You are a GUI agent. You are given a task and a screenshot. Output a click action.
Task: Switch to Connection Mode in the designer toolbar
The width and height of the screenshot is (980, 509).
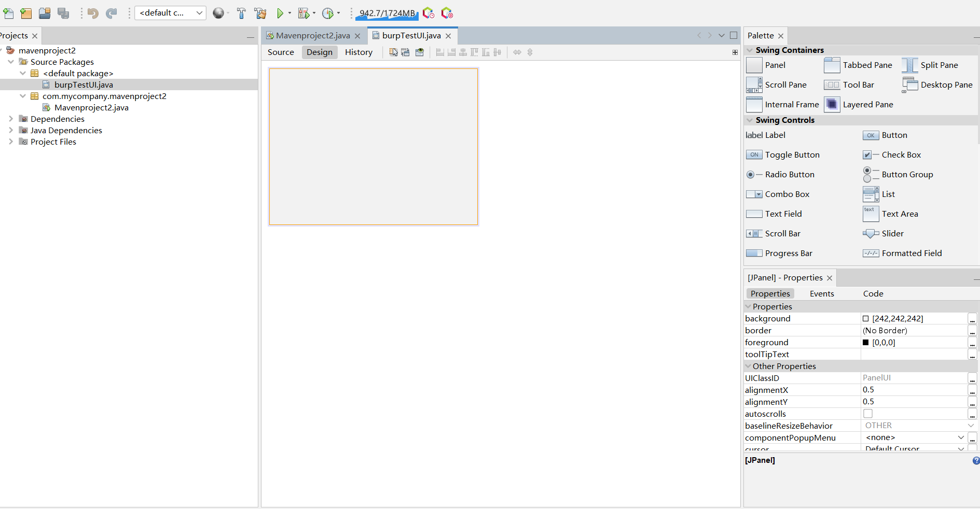(405, 52)
